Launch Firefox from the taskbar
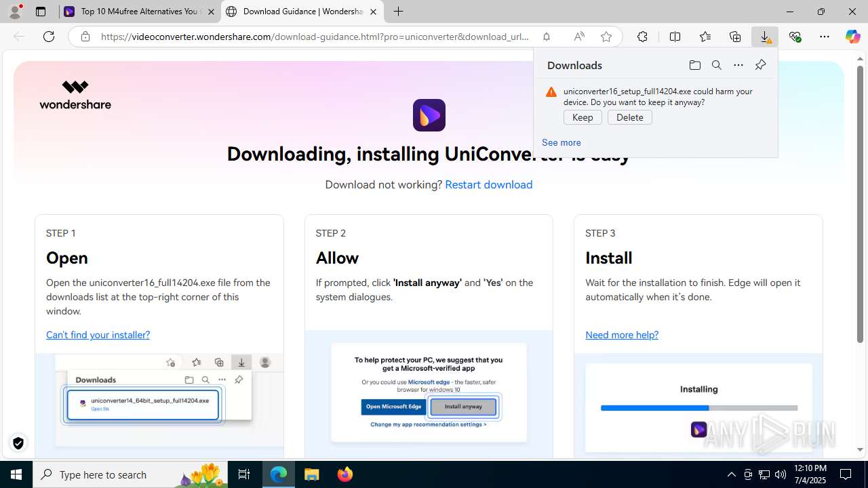The height and width of the screenshot is (488, 868). pos(345,474)
